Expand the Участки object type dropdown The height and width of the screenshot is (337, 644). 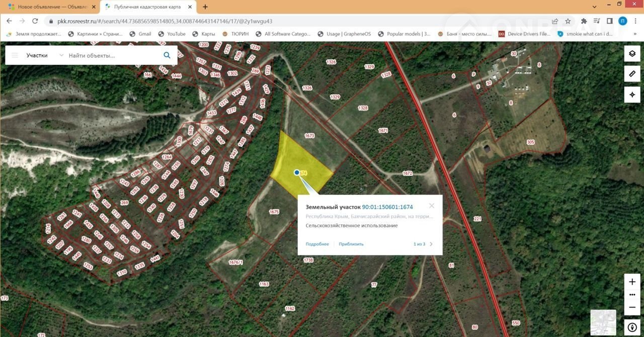coord(61,55)
